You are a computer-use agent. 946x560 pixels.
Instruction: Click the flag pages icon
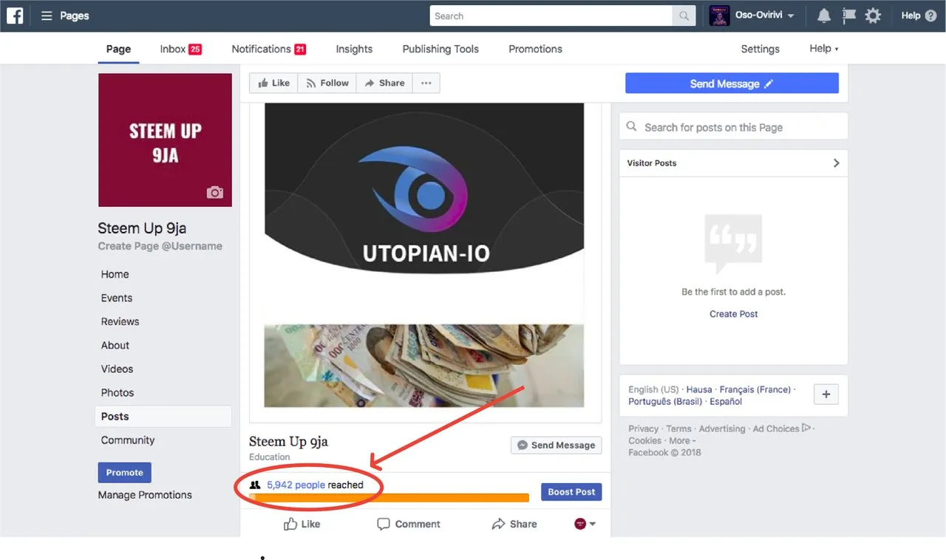(x=848, y=16)
